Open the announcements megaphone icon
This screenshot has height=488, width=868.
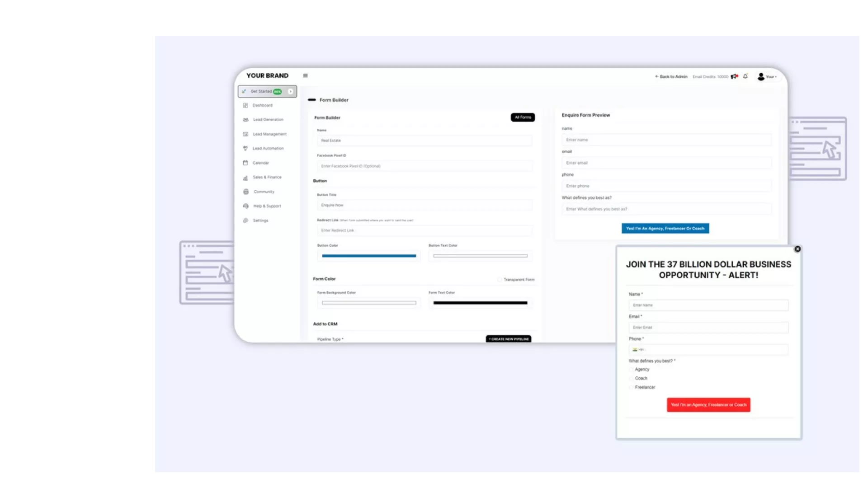[734, 76]
